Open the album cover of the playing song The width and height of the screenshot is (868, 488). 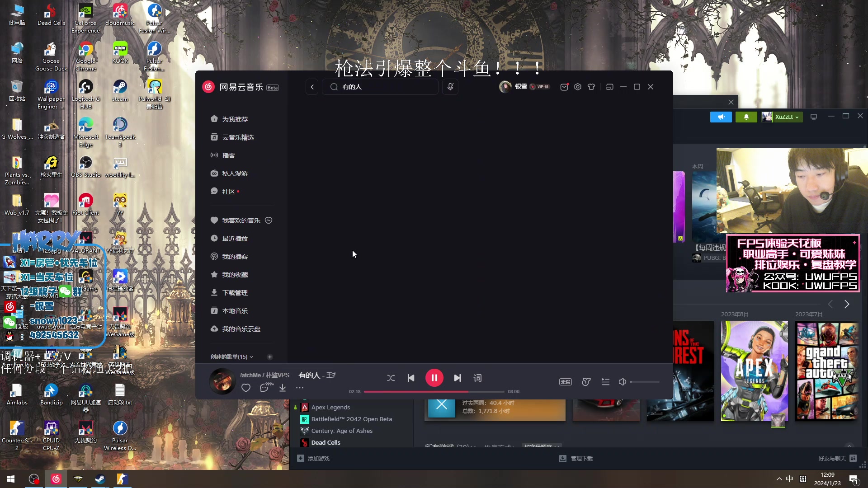pyautogui.click(x=222, y=381)
